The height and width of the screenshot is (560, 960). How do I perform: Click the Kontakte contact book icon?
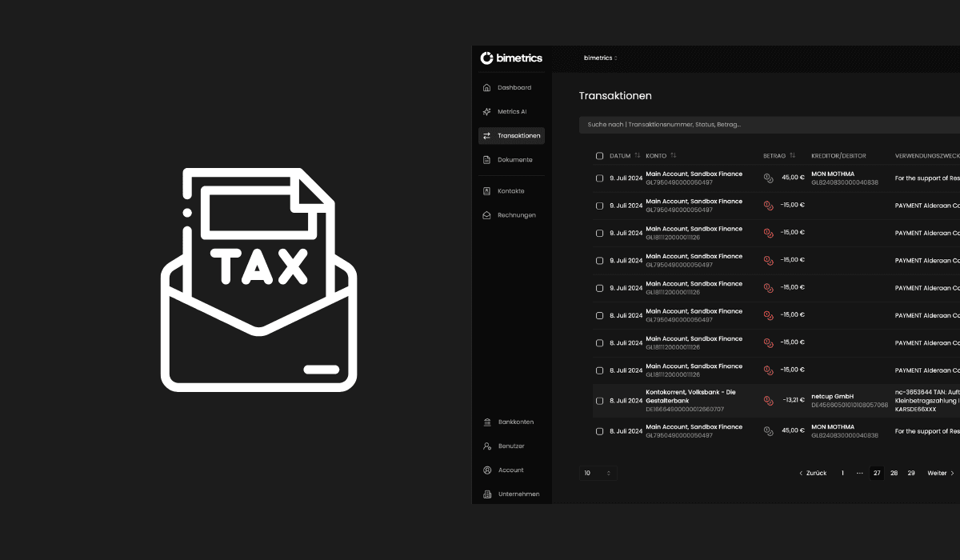[487, 191]
